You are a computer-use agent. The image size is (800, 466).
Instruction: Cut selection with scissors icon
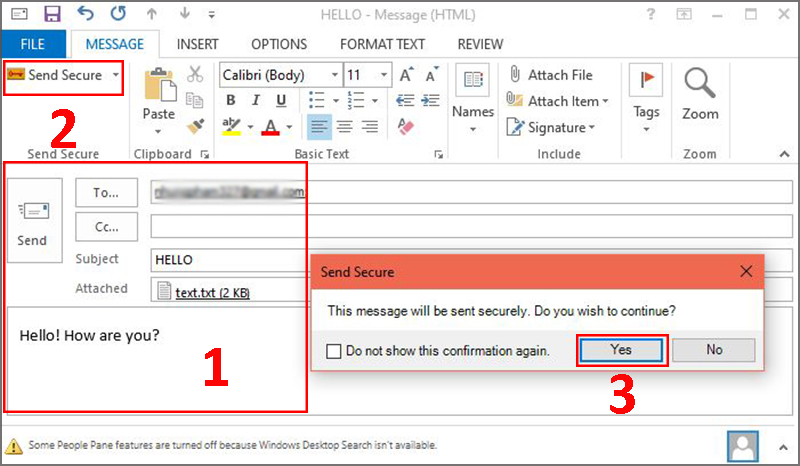194,74
